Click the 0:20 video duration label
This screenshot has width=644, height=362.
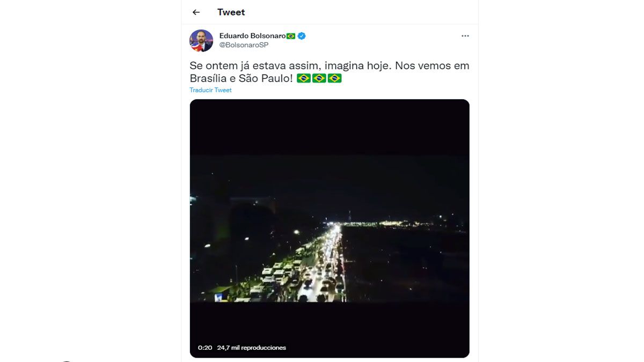point(205,348)
